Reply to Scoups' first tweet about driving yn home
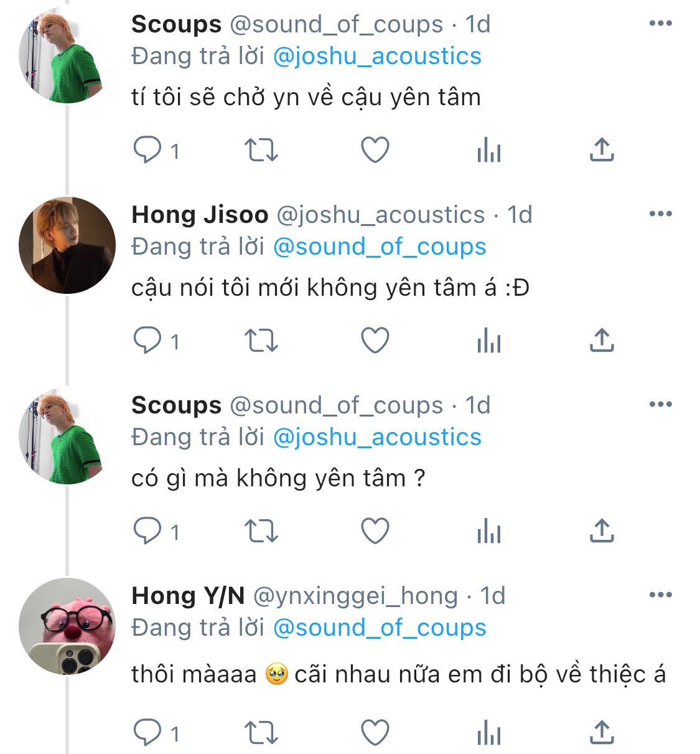This screenshot has width=700, height=754. 148,150
